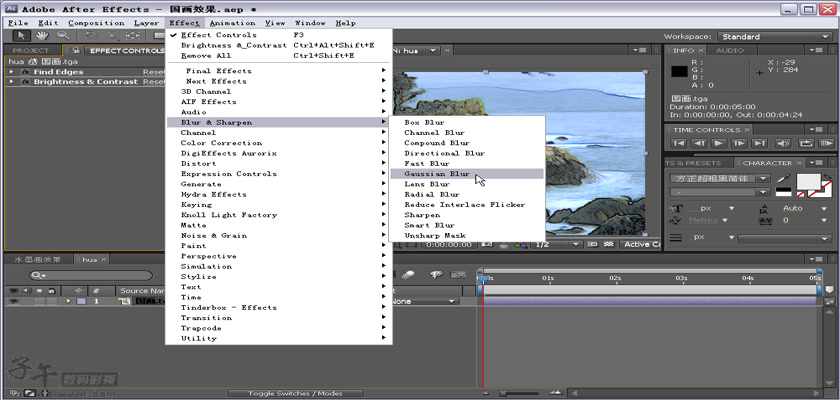Open the Info panel options menu icon
Viewport: 840px width, 400px height.
[x=815, y=50]
